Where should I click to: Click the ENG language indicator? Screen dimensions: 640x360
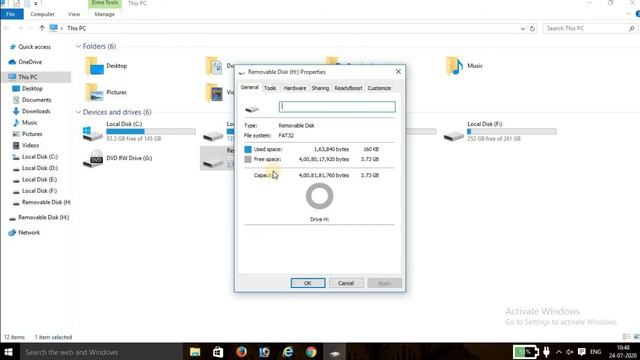pyautogui.click(x=596, y=352)
